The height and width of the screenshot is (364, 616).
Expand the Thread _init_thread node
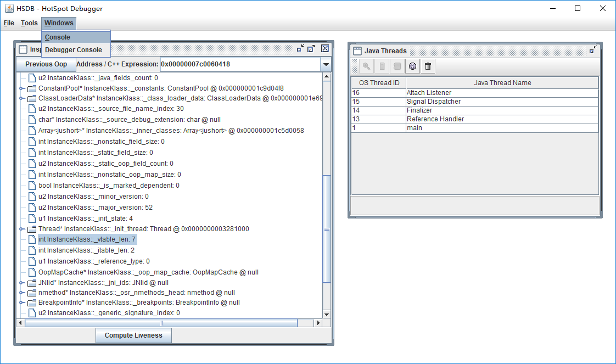pos(21,229)
